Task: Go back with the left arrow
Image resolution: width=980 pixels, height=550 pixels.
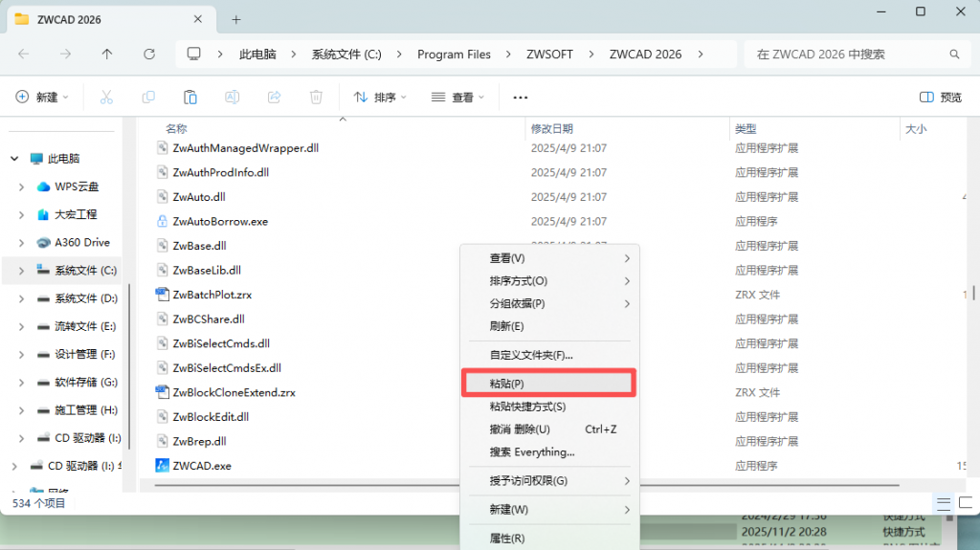Action: (x=24, y=55)
